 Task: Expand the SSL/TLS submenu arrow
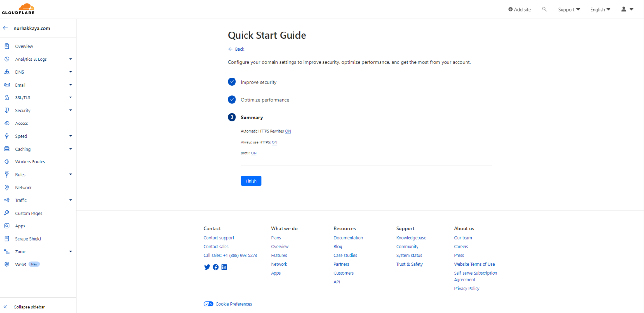point(70,97)
